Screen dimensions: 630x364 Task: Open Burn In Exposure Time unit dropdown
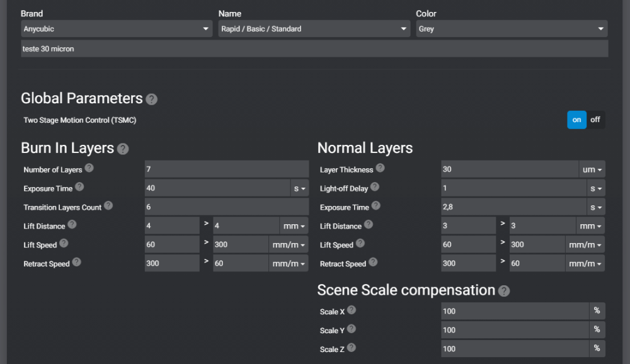299,188
